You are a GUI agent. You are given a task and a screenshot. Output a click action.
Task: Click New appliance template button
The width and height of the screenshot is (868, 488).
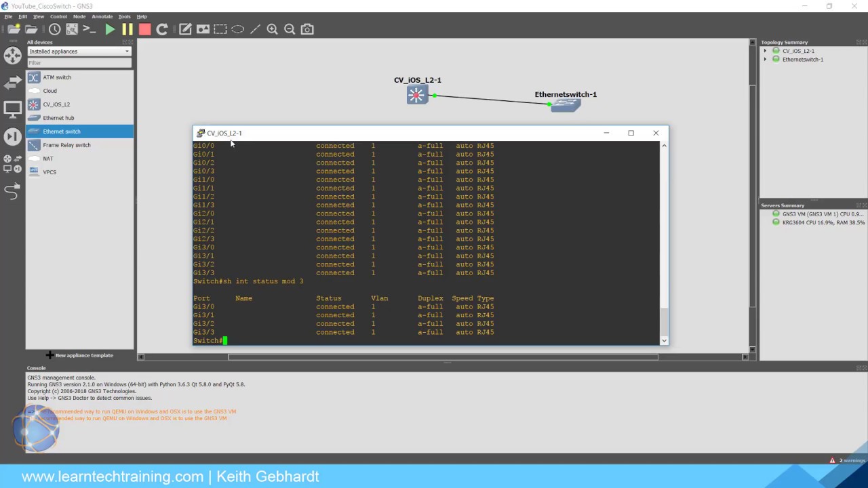(x=79, y=355)
